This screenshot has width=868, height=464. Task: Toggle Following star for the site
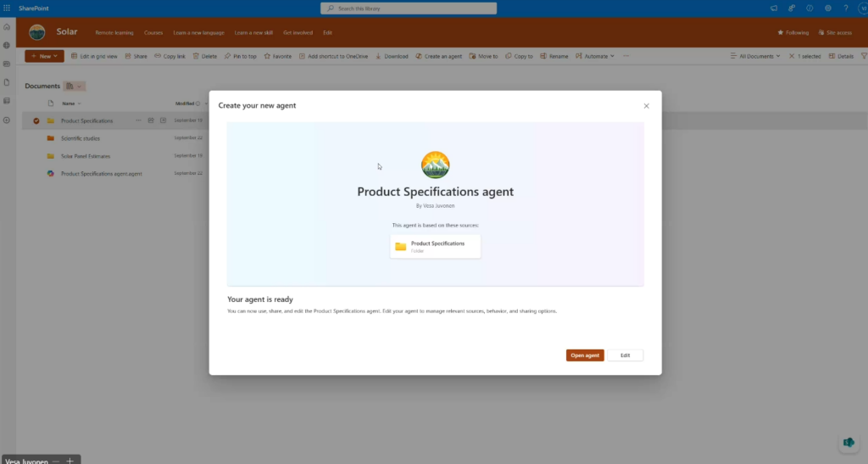pyautogui.click(x=793, y=33)
